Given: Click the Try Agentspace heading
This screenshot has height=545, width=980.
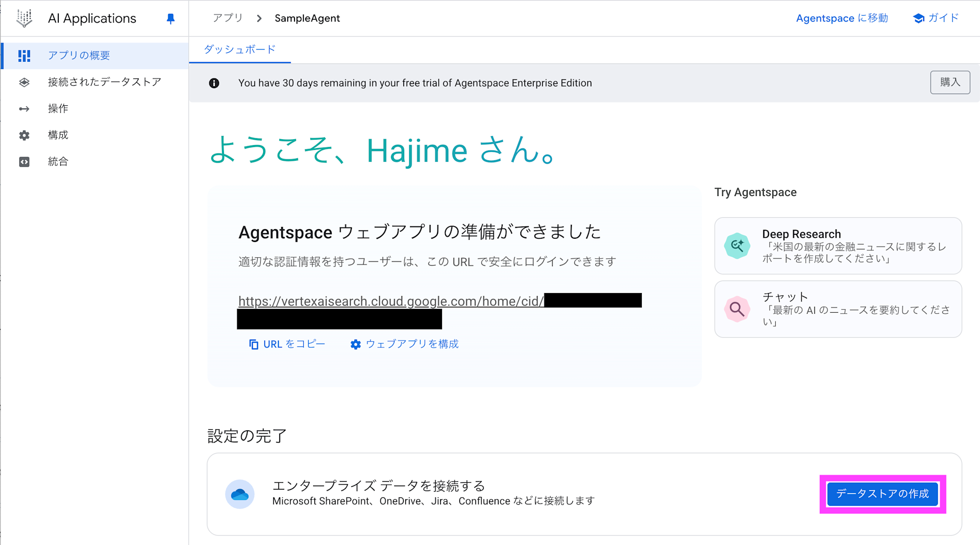Looking at the screenshot, I should tap(756, 192).
